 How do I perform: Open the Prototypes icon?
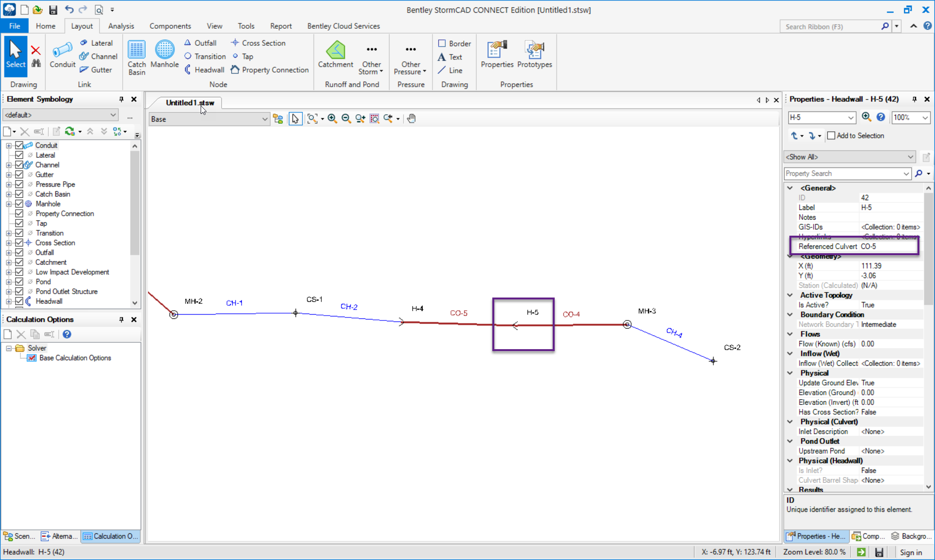(534, 55)
